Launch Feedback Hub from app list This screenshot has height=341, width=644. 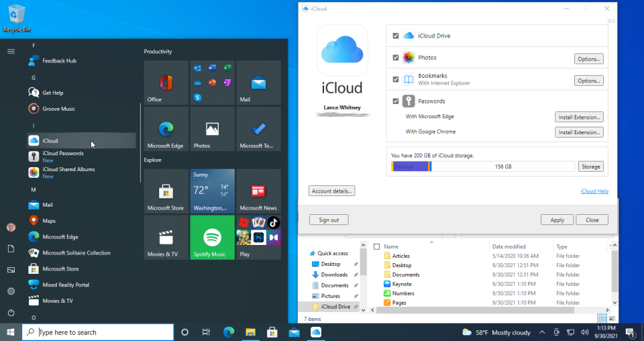coord(81,61)
